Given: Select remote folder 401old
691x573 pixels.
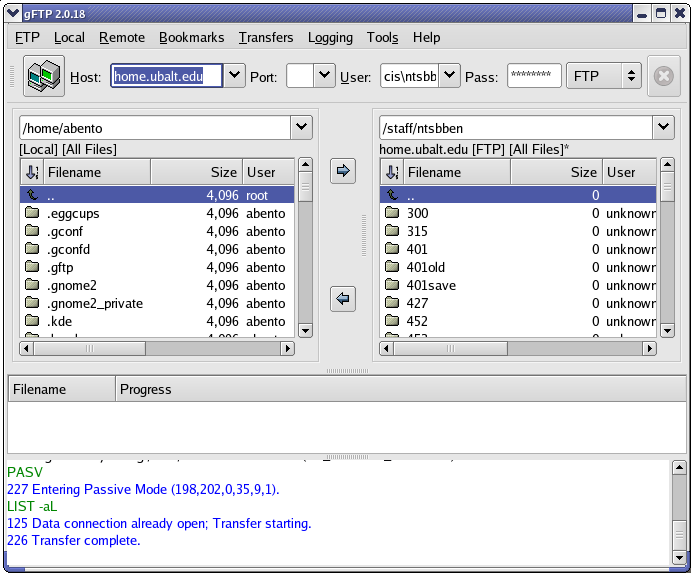Looking at the screenshot, I should (x=518, y=268).
